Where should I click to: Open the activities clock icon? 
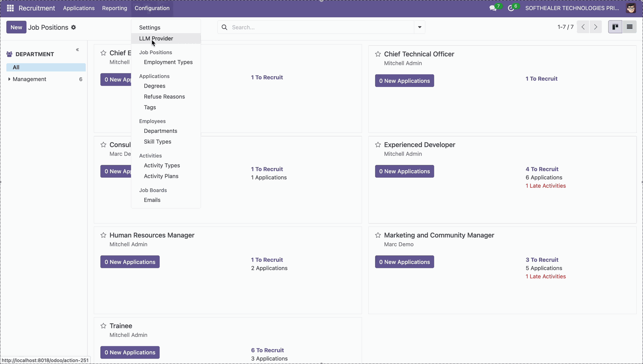tap(511, 8)
